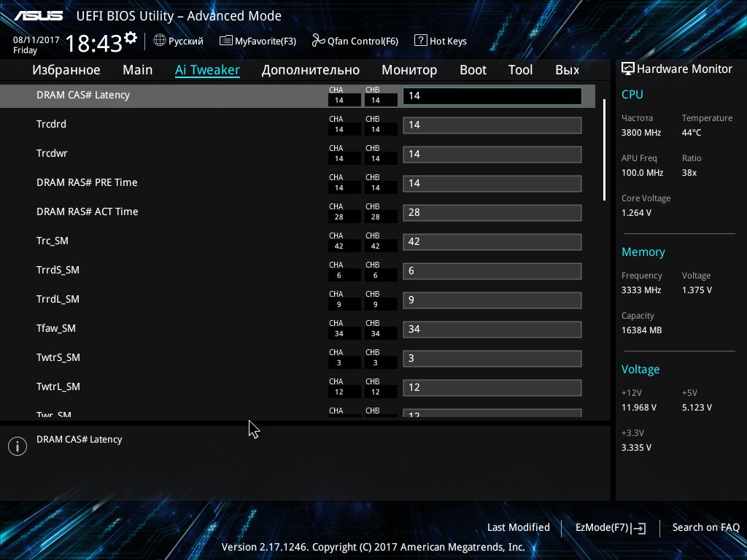The width and height of the screenshot is (747, 560).
Task: Click the TrrdL_SM value field
Action: [492, 300]
